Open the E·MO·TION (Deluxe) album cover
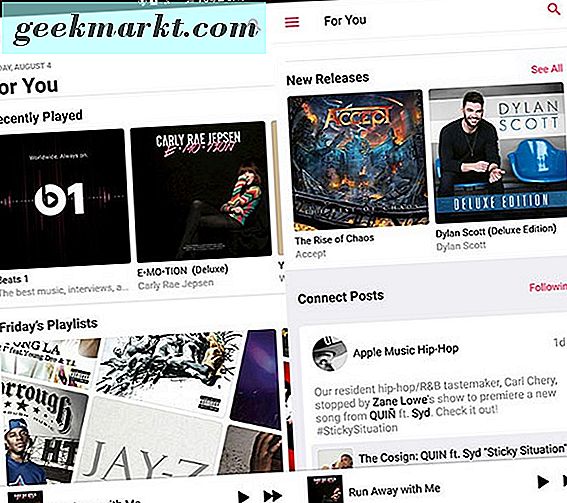The height and width of the screenshot is (503, 567). coord(201,192)
